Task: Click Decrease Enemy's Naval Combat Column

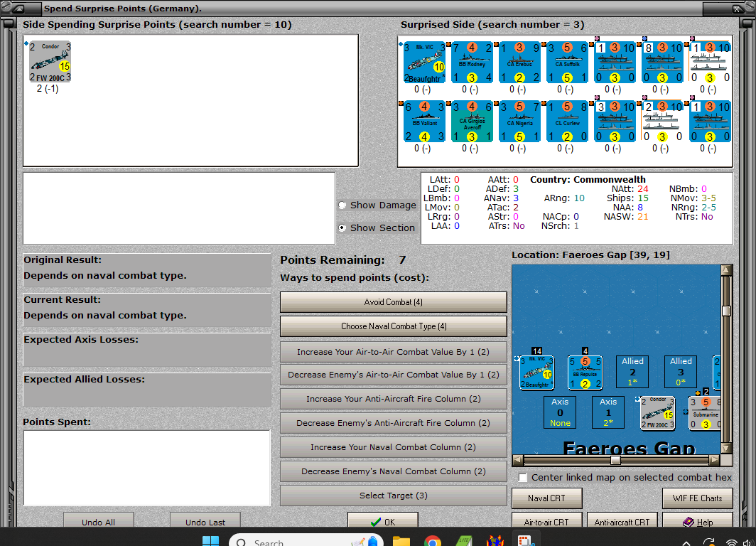Action: pos(394,471)
